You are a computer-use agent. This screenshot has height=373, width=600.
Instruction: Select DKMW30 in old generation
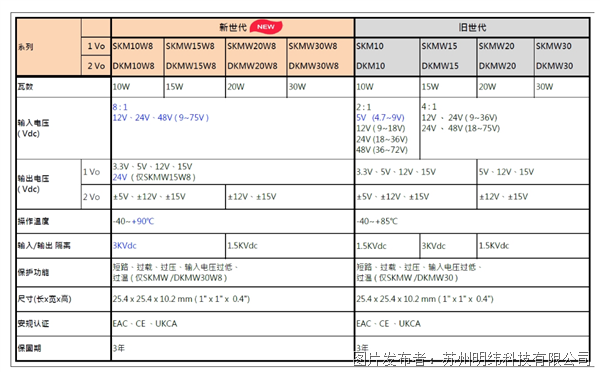(554, 66)
